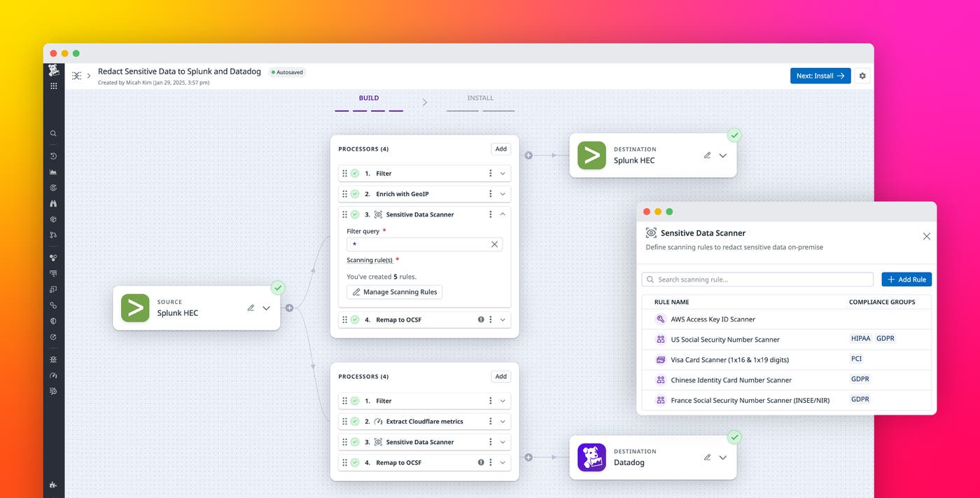Click the Add Rule button in the scanner modal

(x=906, y=279)
